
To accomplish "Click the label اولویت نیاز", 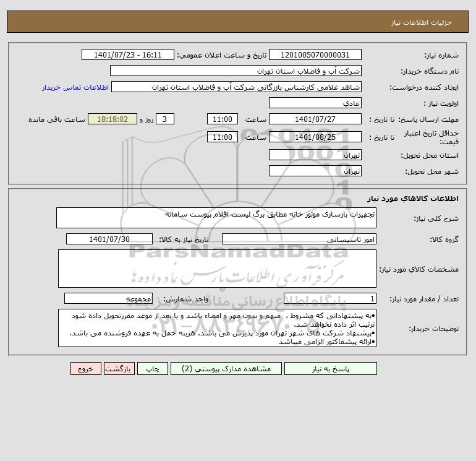I will (x=441, y=103).
